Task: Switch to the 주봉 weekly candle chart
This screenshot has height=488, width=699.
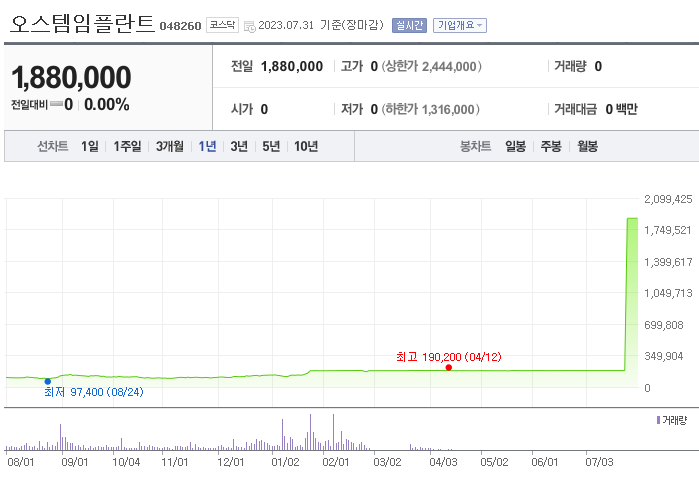Action: click(x=551, y=146)
